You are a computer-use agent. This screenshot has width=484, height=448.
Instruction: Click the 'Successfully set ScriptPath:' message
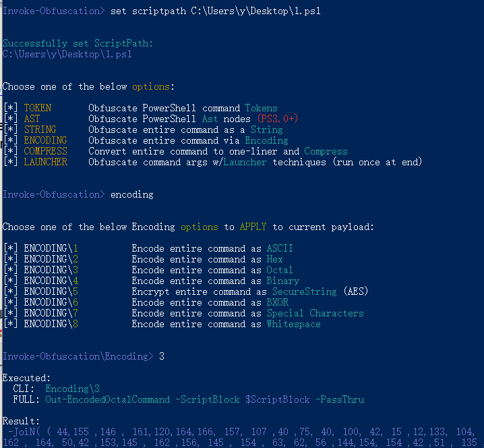[78, 44]
